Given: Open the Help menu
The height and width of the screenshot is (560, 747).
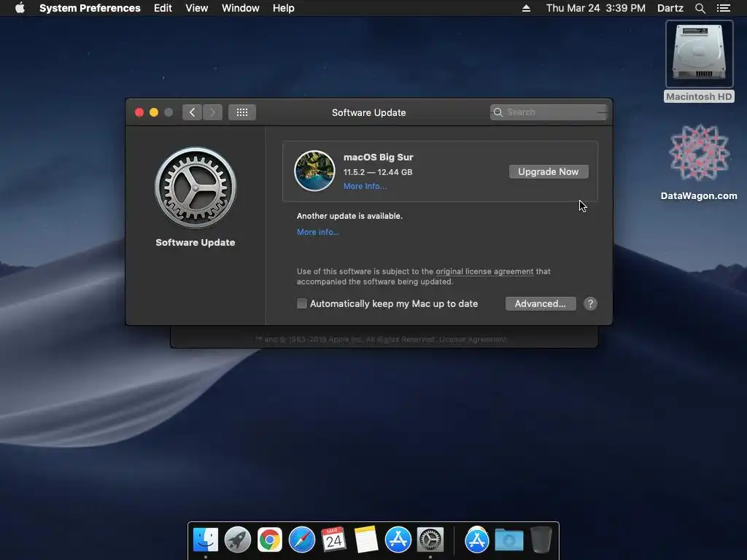Looking at the screenshot, I should click(284, 8).
